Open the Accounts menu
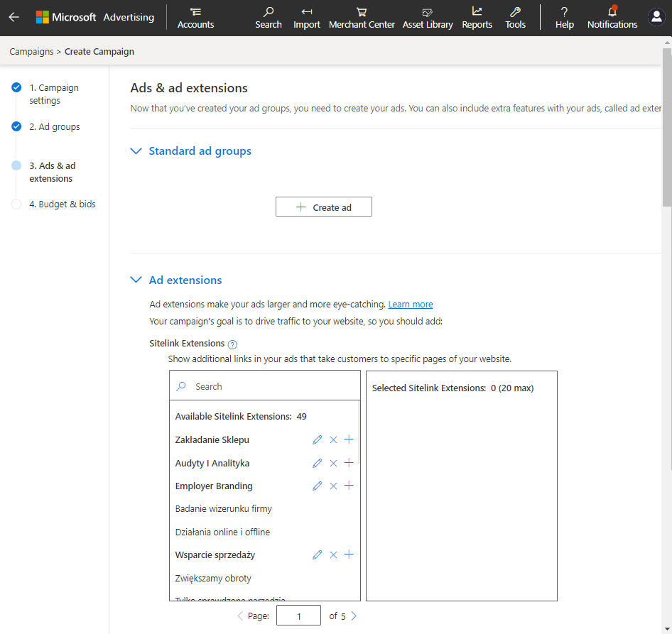 (195, 18)
